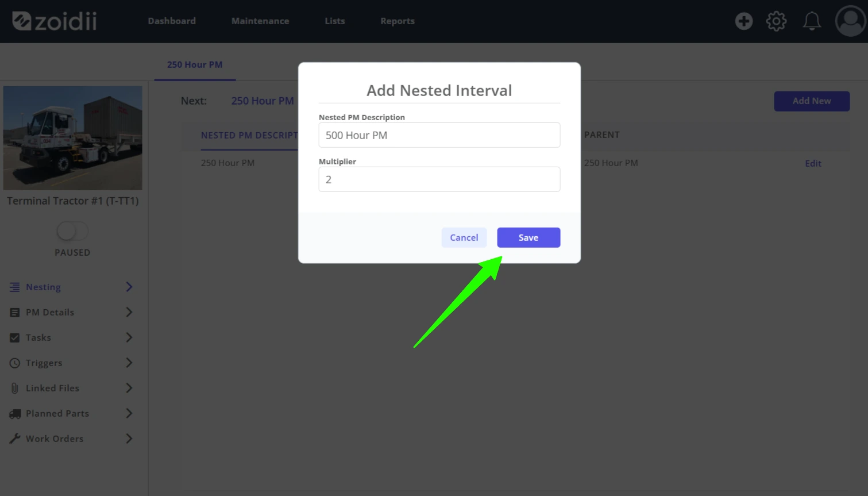Expand the Triggers chevron
868x496 pixels.
coord(129,363)
